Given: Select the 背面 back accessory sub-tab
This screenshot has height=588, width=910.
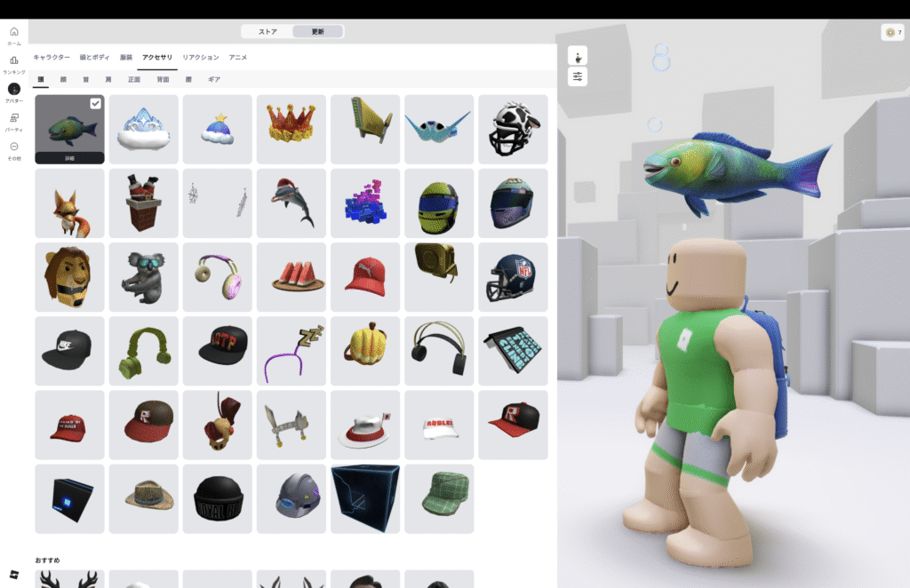Looking at the screenshot, I should tap(163, 80).
